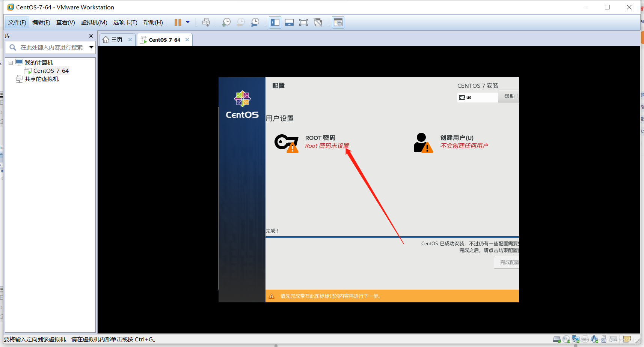
Task: Maximize the VMware Workstation window
Action: 607,7
